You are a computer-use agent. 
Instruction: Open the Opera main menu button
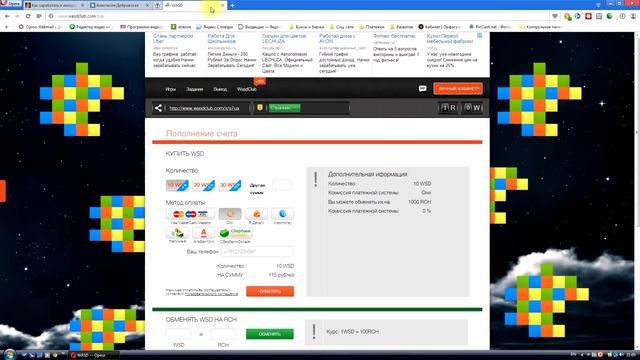[x=10, y=4]
